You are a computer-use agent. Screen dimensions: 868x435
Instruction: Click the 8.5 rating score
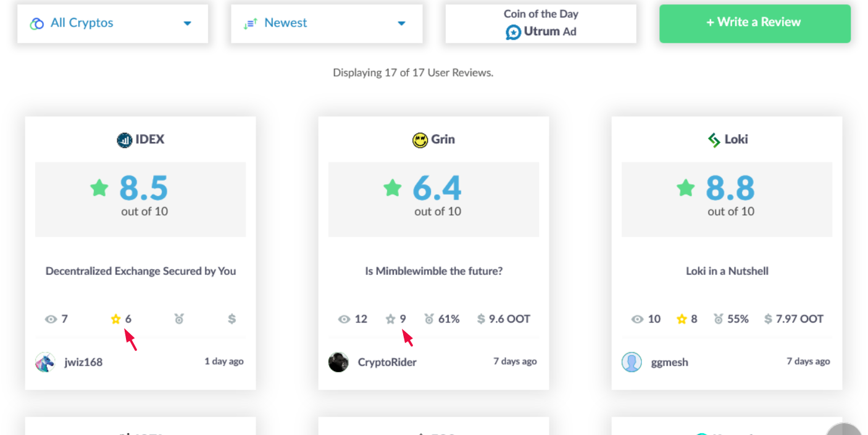pyautogui.click(x=144, y=188)
